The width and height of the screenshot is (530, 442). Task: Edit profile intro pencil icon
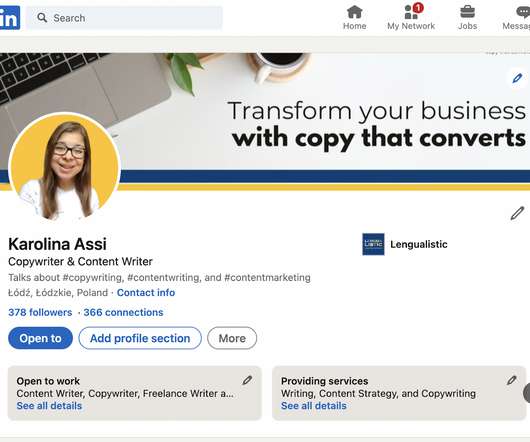tap(517, 214)
